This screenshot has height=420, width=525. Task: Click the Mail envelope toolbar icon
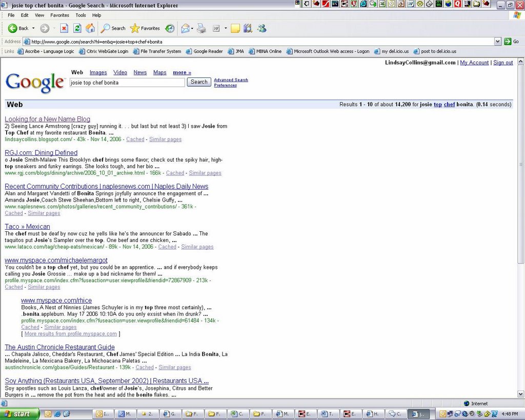click(x=185, y=29)
